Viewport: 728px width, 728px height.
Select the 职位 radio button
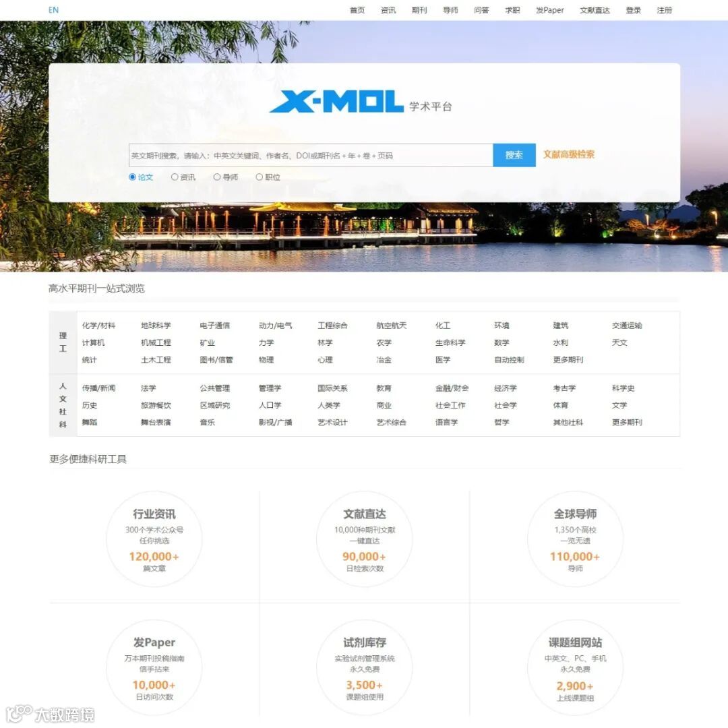click(x=259, y=177)
